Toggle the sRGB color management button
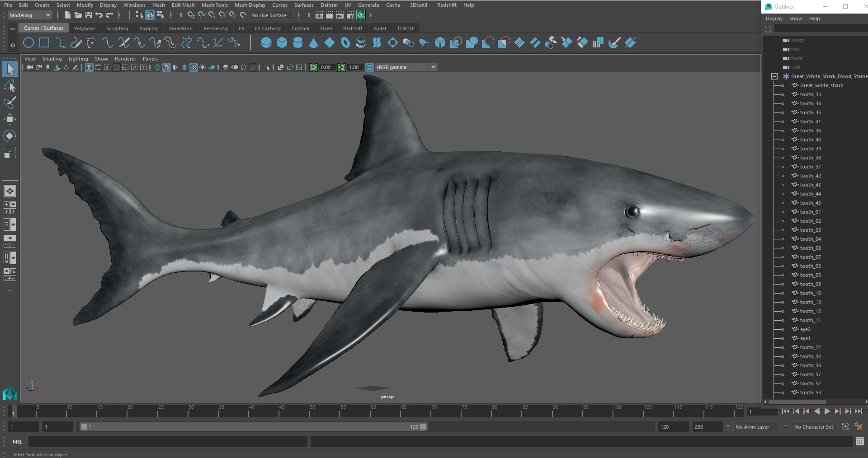868x458 pixels. (x=369, y=67)
